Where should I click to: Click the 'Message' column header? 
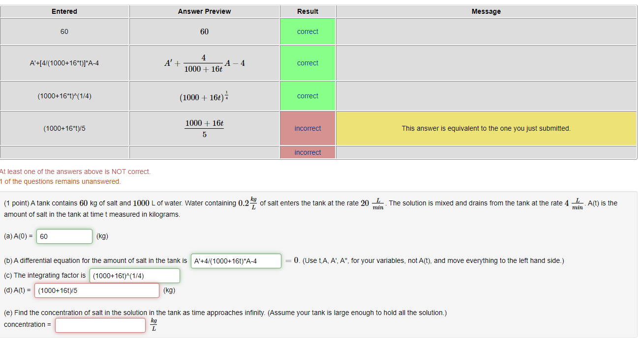click(486, 11)
